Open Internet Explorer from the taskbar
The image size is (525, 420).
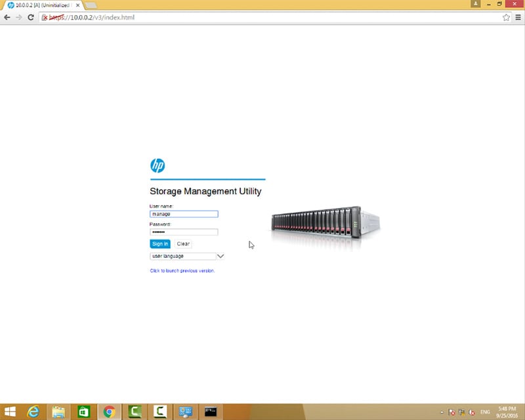[33, 411]
